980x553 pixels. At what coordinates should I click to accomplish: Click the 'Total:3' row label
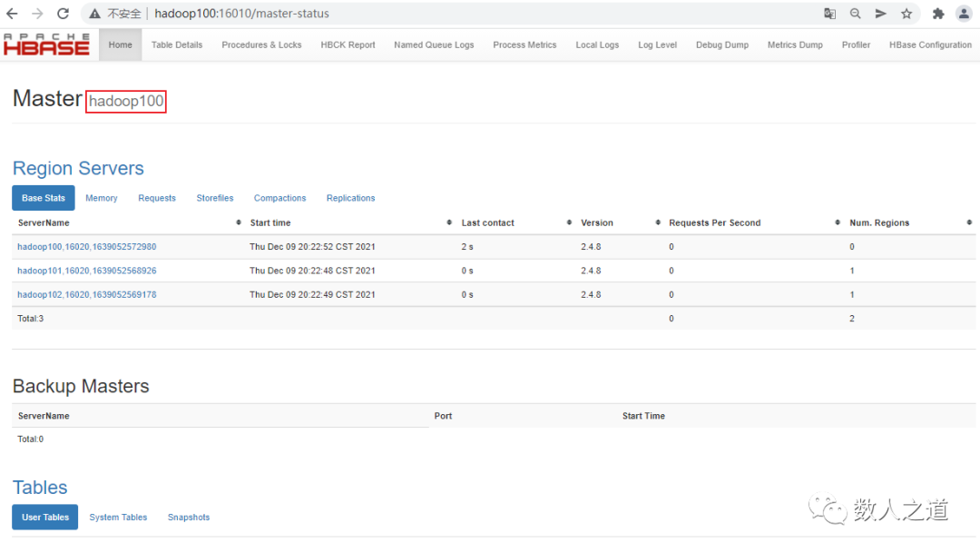(30, 319)
